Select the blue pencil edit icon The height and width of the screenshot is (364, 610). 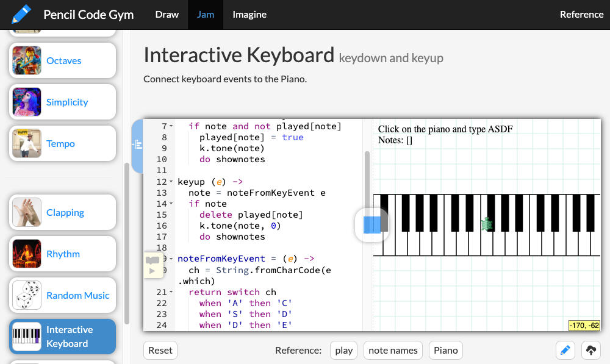click(565, 350)
